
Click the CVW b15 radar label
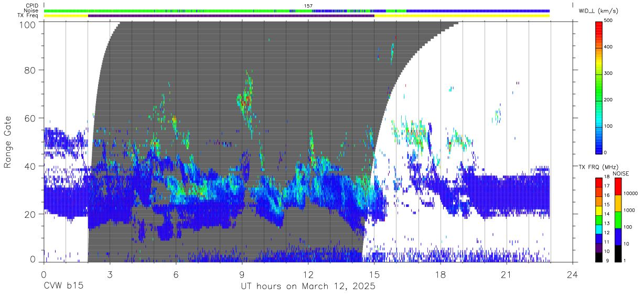pyautogui.click(x=63, y=287)
